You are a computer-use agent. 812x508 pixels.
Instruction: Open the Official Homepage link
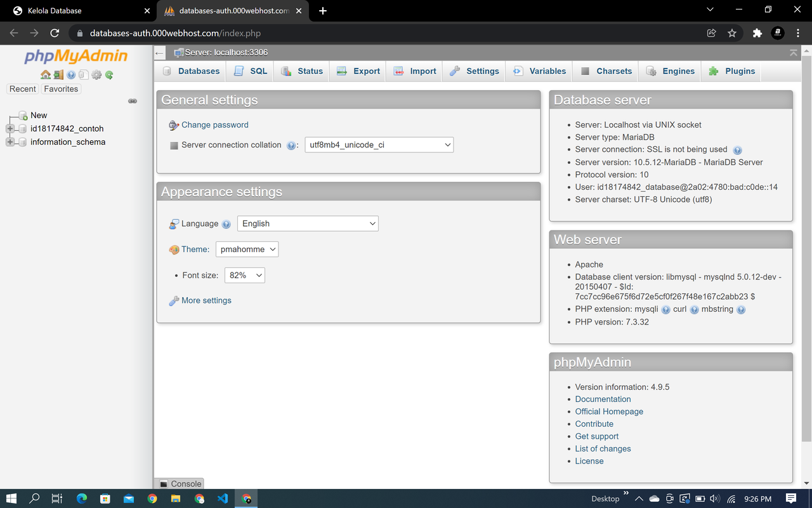click(609, 411)
